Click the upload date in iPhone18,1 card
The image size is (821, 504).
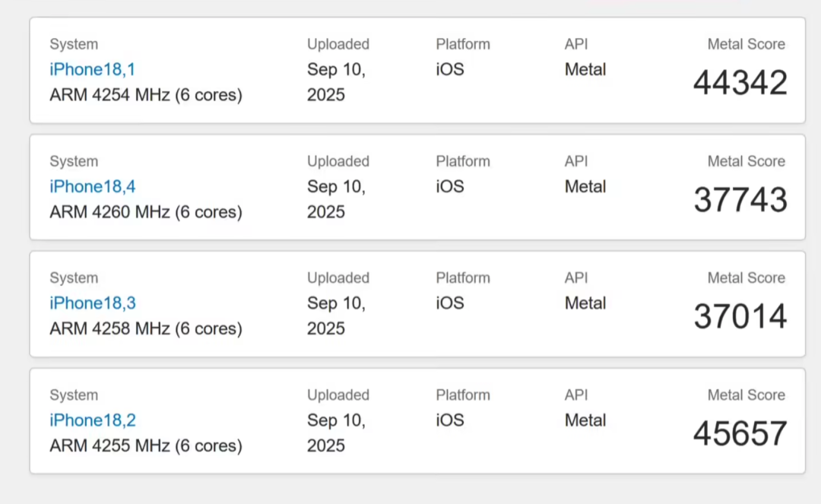336,81
